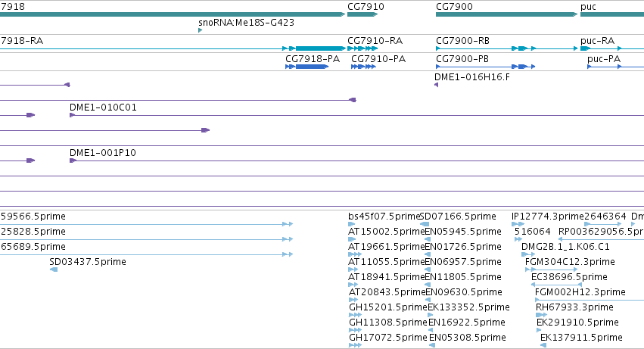Click the CG7910 gene label

[366, 7]
